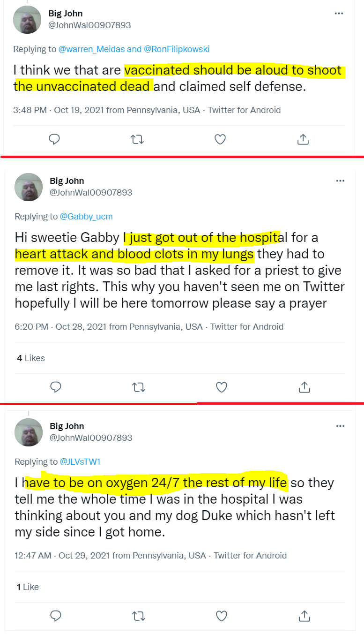364x634 pixels.
Task: Visit the @Gabby_ucm profile
Action: (86, 216)
